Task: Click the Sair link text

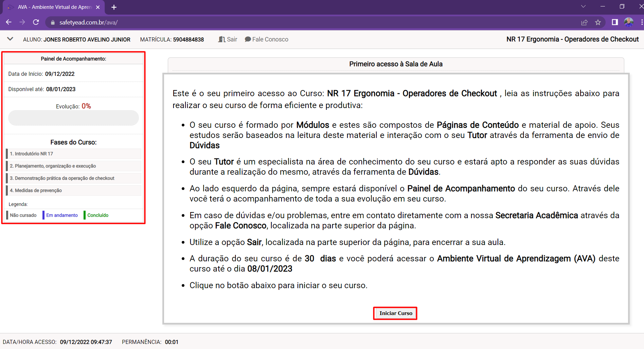Action: pos(232,39)
